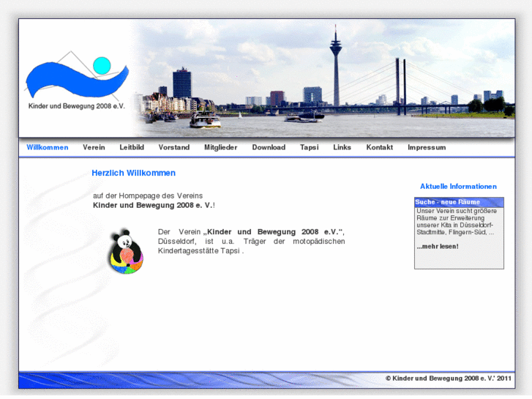Click 'Kinder und Bewegung 2008 e.V.' logo caption
Image resolution: width=532 pixels, height=399 pixels.
(x=77, y=106)
